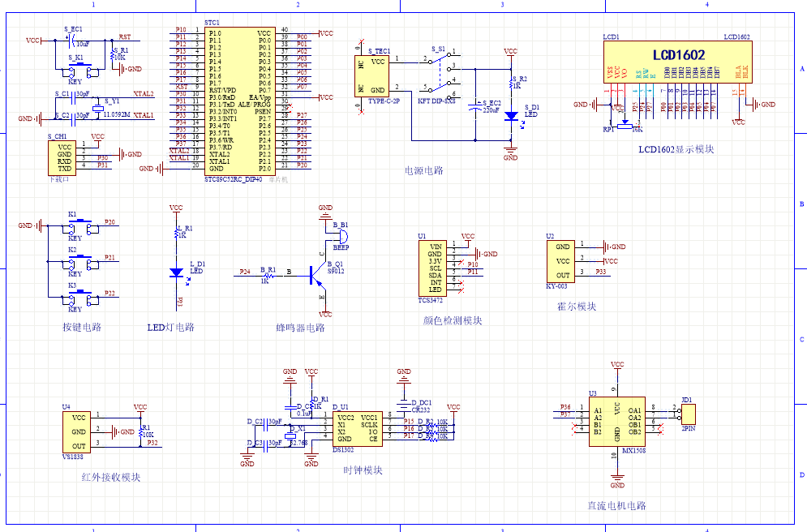The image size is (807, 532).
Task: Select the S_EC2 220uF capacitor
Action: (x=475, y=106)
